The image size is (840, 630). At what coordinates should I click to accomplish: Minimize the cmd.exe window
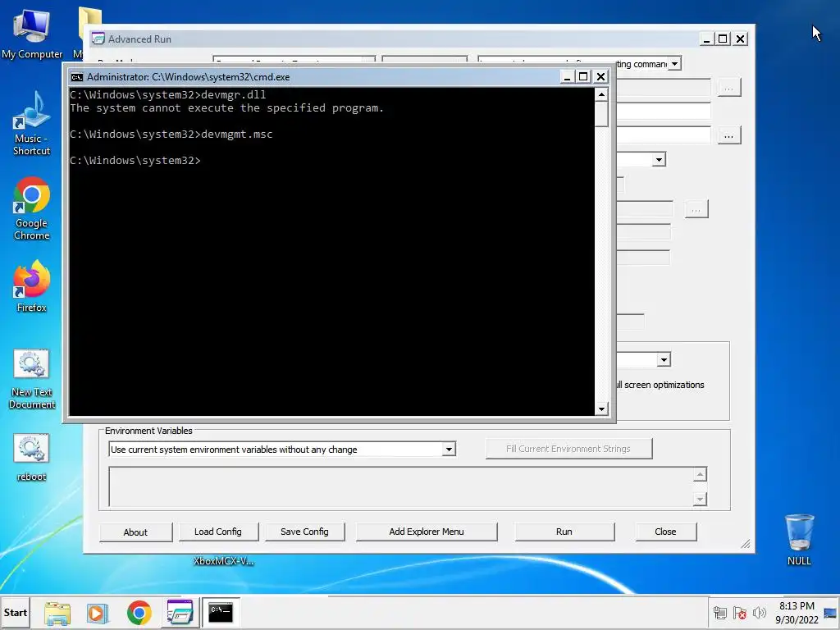point(567,77)
